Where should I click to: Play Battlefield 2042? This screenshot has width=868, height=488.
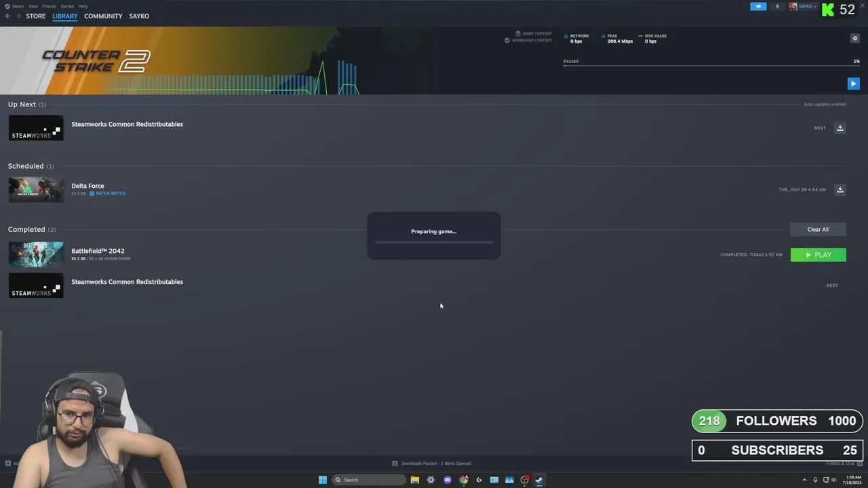818,255
